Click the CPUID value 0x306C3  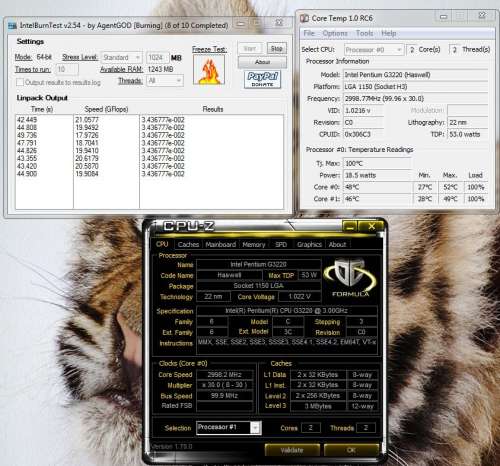[363, 134]
